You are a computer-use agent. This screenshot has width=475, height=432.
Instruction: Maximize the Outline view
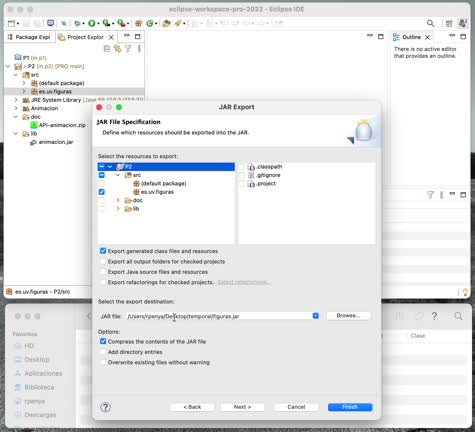coord(463,36)
